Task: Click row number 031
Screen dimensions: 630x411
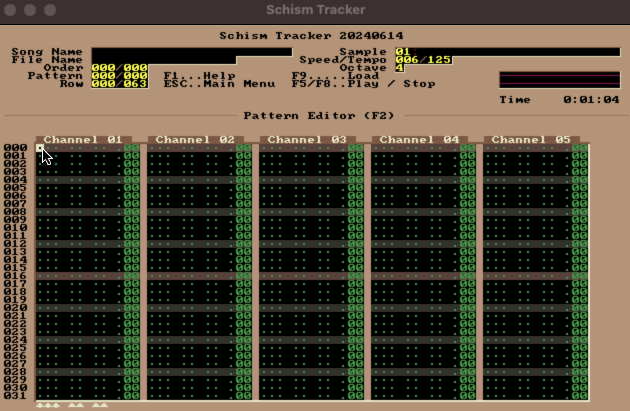Action: tap(16, 396)
